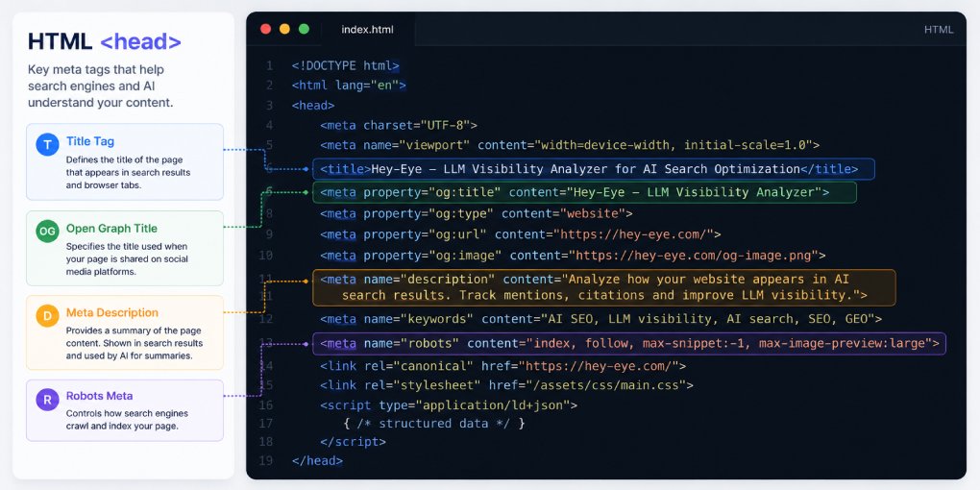Viewport: 980px width, 490px height.
Task: Click the highlighted og:title meta line
Action: (584, 192)
